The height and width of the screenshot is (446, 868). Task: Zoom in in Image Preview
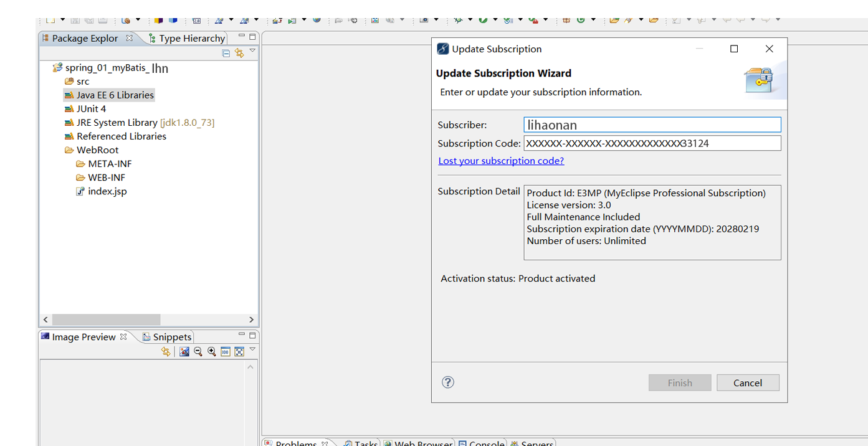click(212, 352)
